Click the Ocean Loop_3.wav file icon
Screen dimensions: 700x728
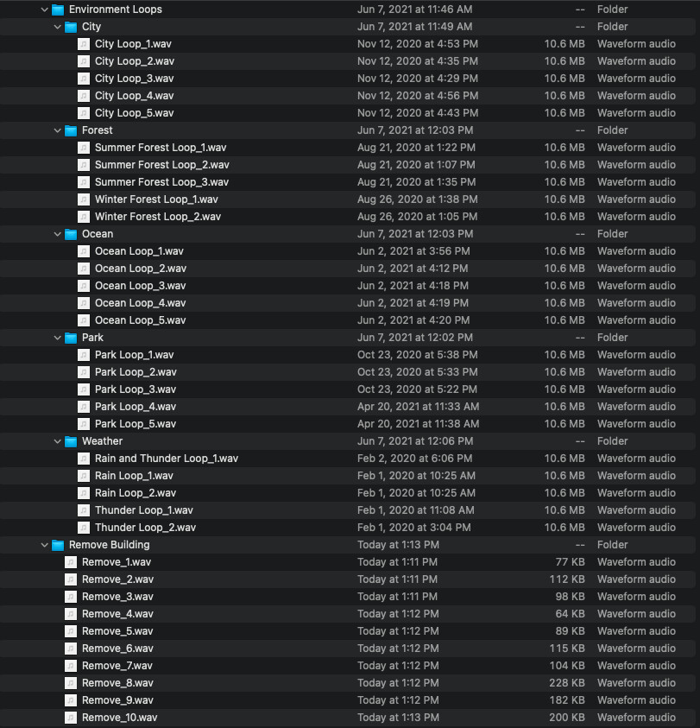[x=84, y=286]
